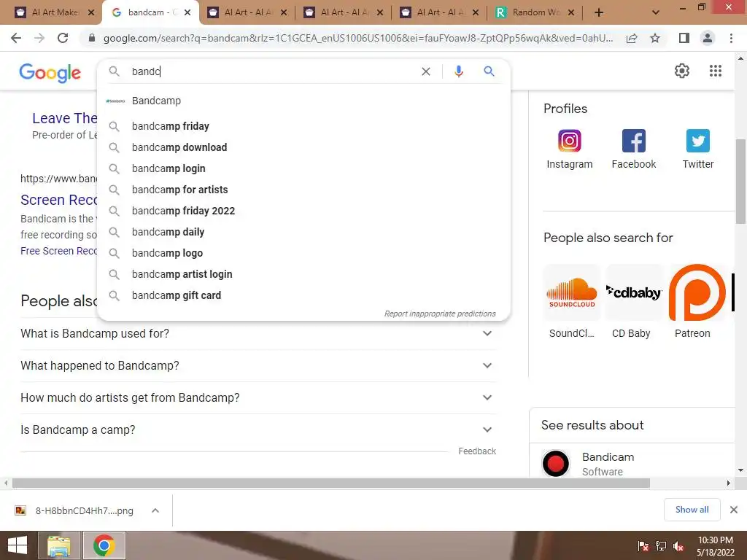Open Windows Start menu
This screenshot has height=560, width=747.
(x=18, y=545)
